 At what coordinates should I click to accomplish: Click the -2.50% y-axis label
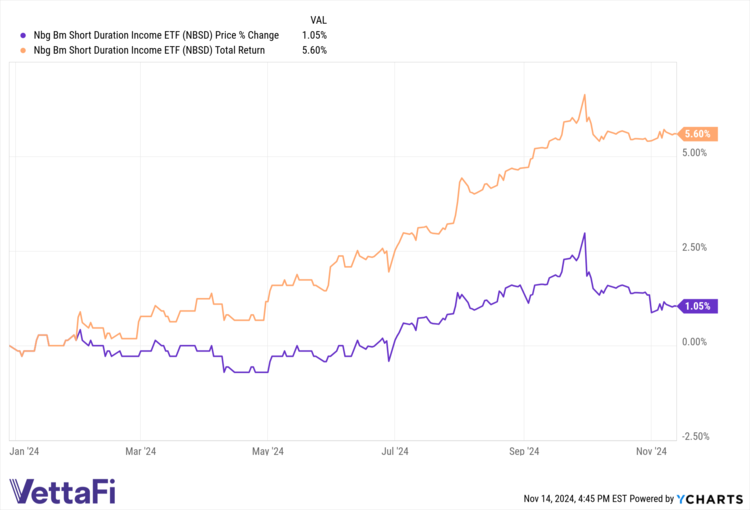692,436
